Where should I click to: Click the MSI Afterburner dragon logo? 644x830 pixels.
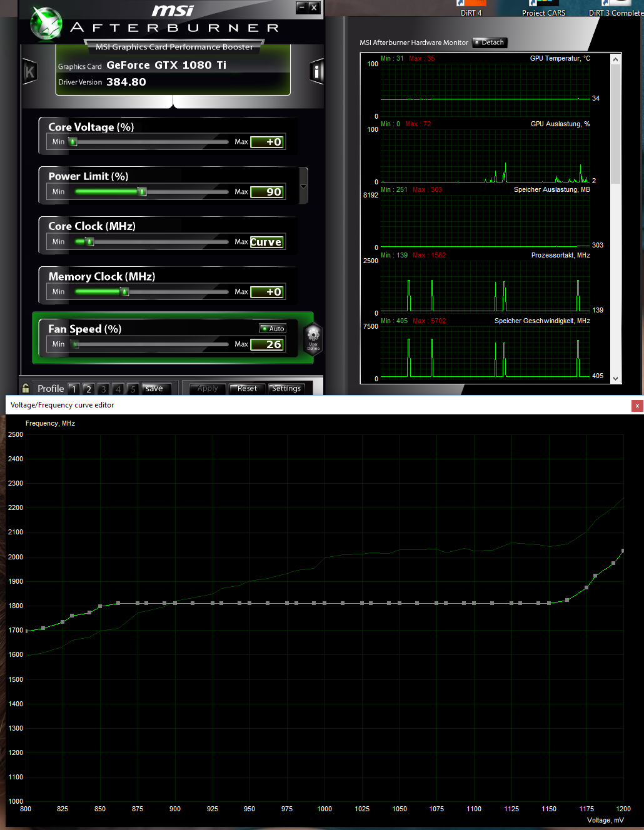click(46, 23)
